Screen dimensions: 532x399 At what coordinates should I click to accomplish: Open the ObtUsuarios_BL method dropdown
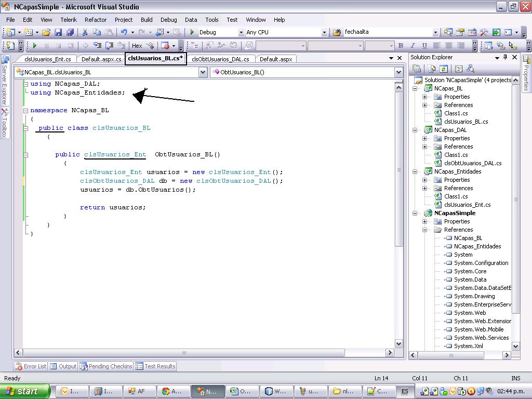[x=398, y=72]
